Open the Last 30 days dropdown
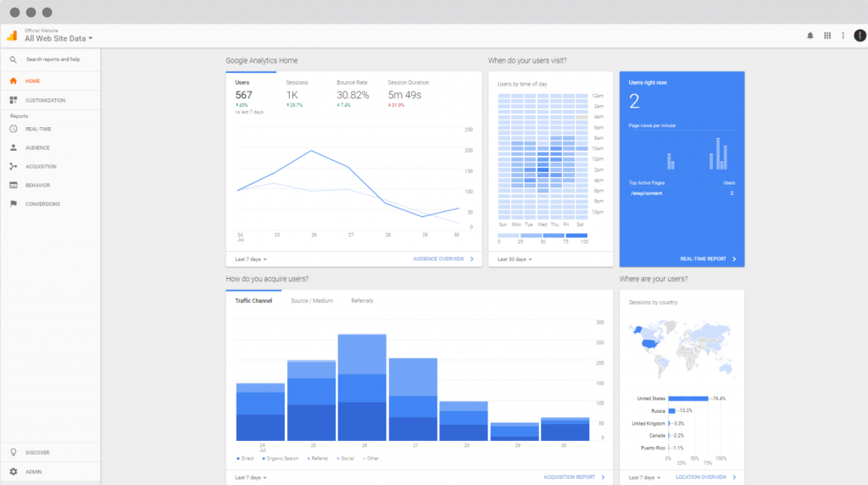This screenshot has width=868, height=485. (x=515, y=259)
